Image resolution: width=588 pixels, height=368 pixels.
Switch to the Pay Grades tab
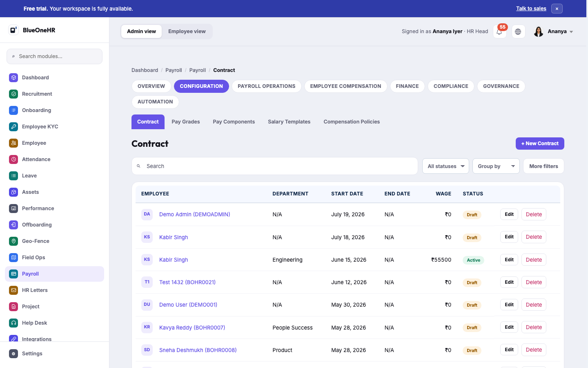tap(186, 122)
